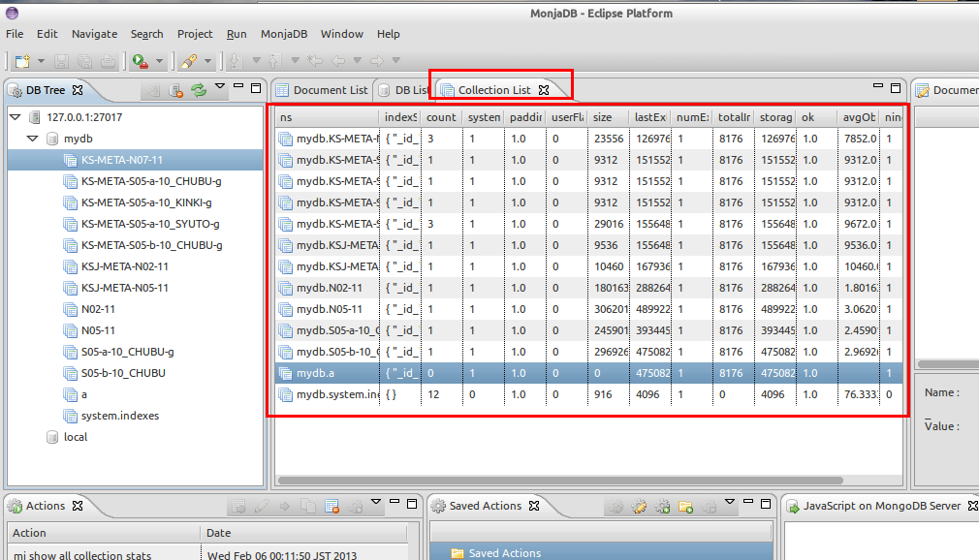Collapse the 127.0.0.1:27017 server node
The width and height of the screenshot is (979, 560).
tap(16, 116)
